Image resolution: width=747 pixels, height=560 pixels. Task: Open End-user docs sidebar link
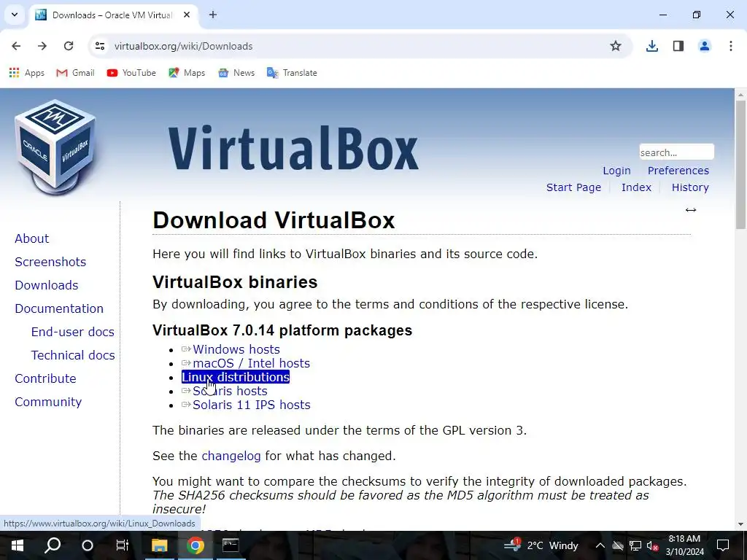click(72, 332)
